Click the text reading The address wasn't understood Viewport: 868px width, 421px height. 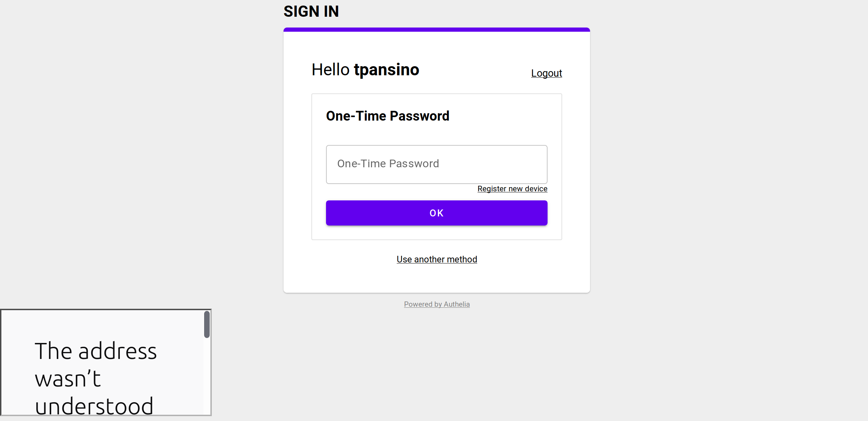tap(96, 378)
